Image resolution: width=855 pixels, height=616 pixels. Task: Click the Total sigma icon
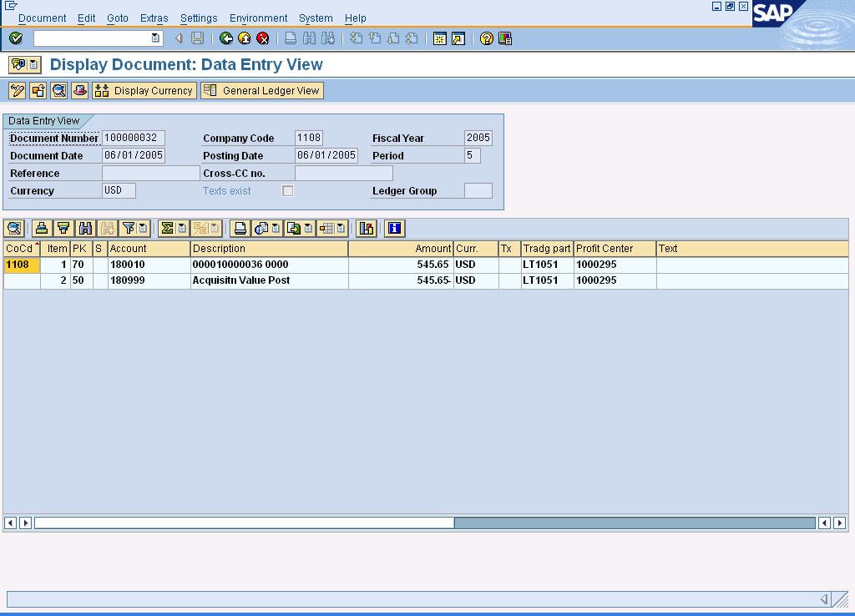point(167,229)
